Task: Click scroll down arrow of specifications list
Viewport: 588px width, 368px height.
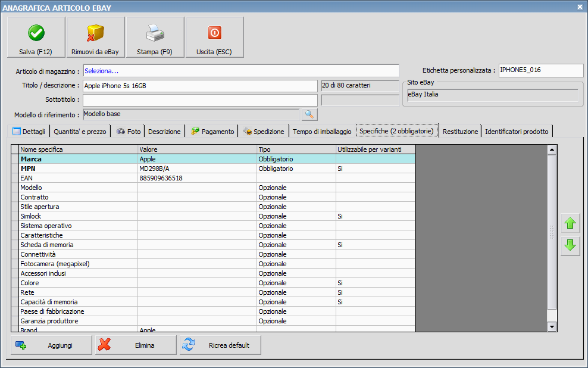Action: [x=552, y=327]
